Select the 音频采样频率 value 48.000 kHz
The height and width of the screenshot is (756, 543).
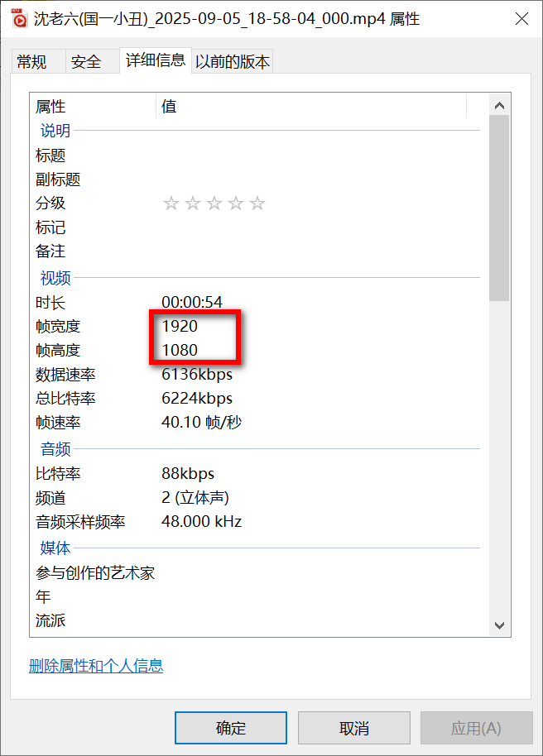point(201,522)
